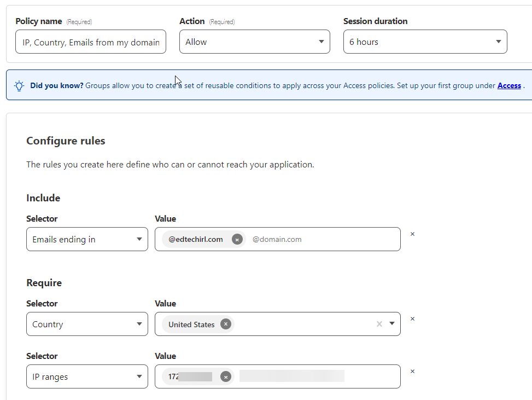This screenshot has width=532, height=400.
Task: Open the Session duration dropdown
Action: 424,42
